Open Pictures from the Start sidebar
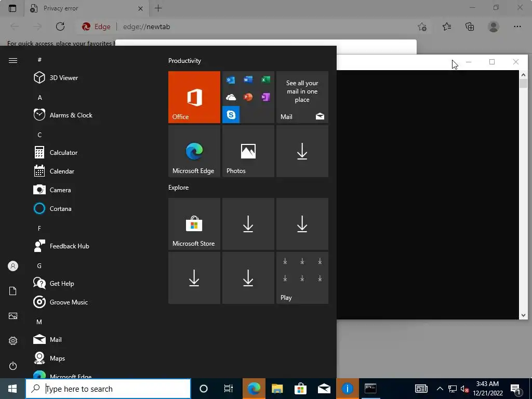This screenshot has height=399, width=532. click(x=13, y=316)
